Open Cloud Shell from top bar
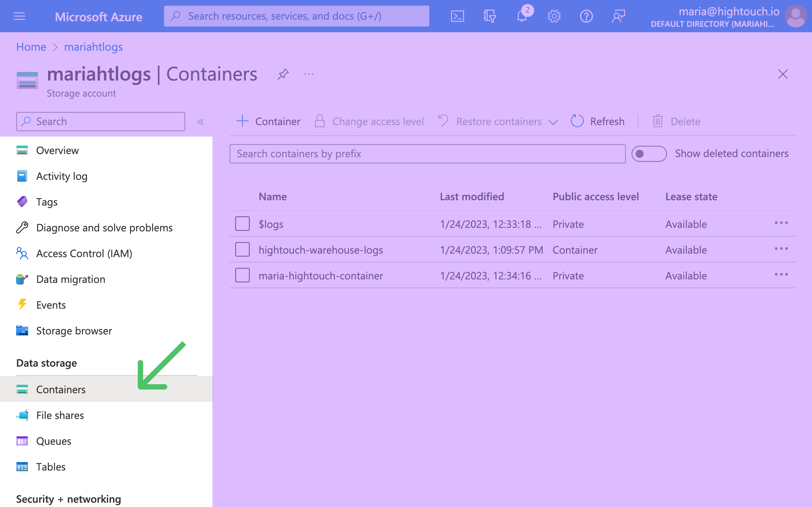This screenshot has width=812, height=507. coord(457,16)
